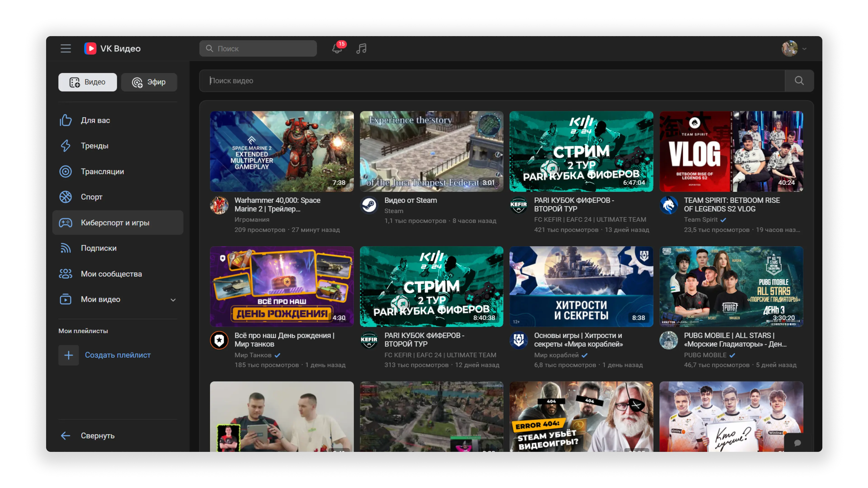Image resolution: width=868 pixels, height=488 pixels.
Task: Click the Поиск видео input field
Action: pyautogui.click(x=492, y=80)
